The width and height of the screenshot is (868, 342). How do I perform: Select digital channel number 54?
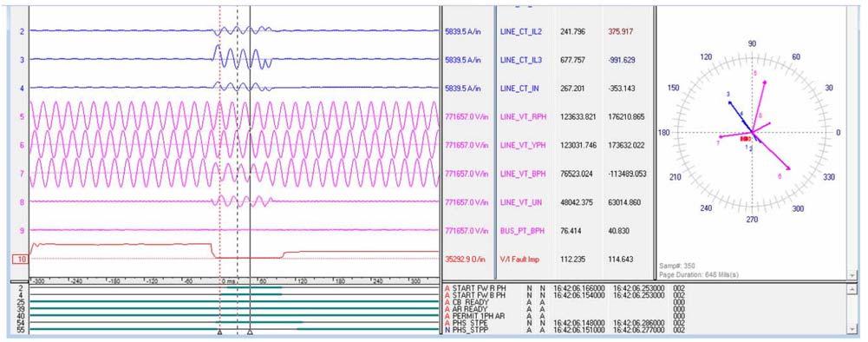click(20, 323)
